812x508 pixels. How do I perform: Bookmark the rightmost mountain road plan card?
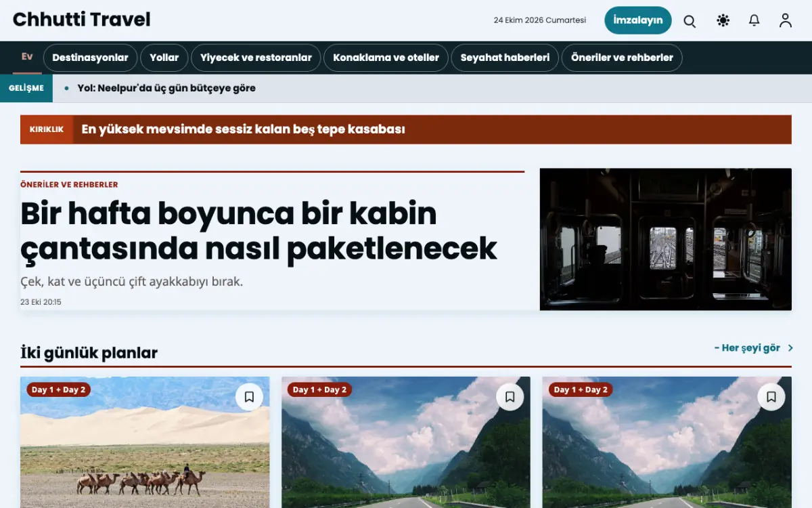[x=771, y=397]
